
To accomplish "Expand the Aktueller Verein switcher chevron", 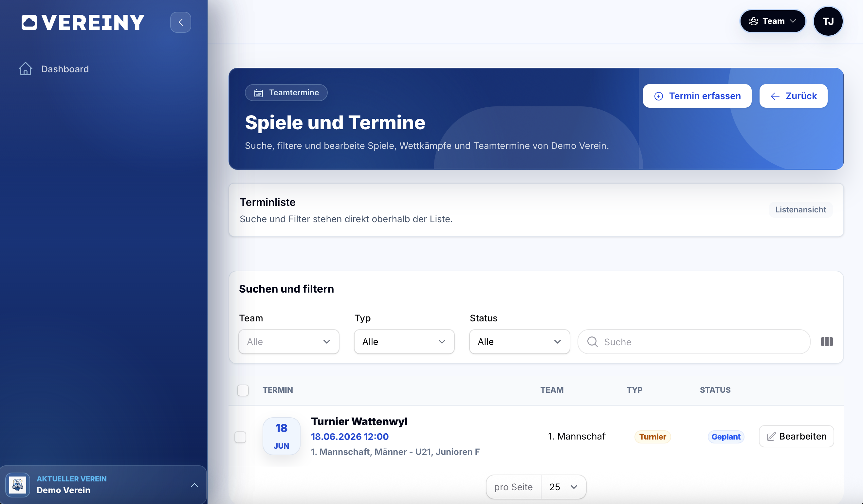I will 194,485.
